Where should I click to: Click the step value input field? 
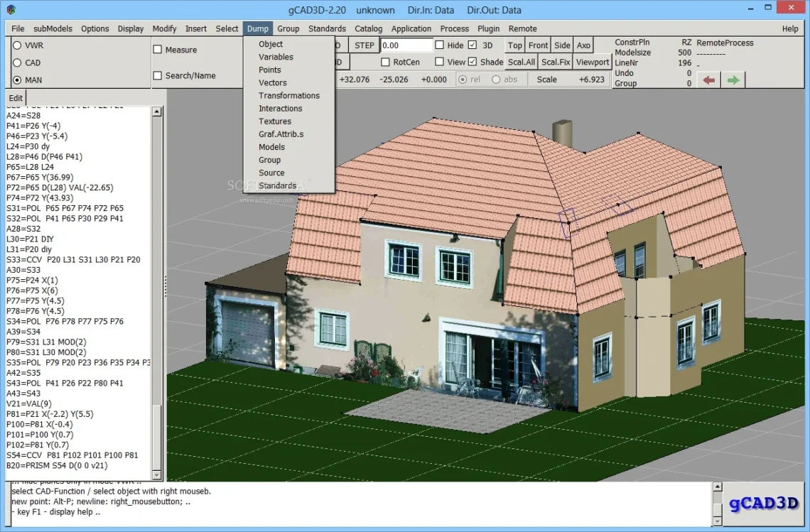(x=406, y=45)
